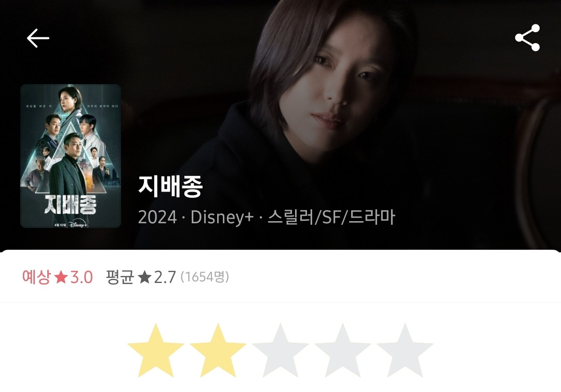Tap the share icon
This screenshot has height=392, width=561.
point(527,37)
